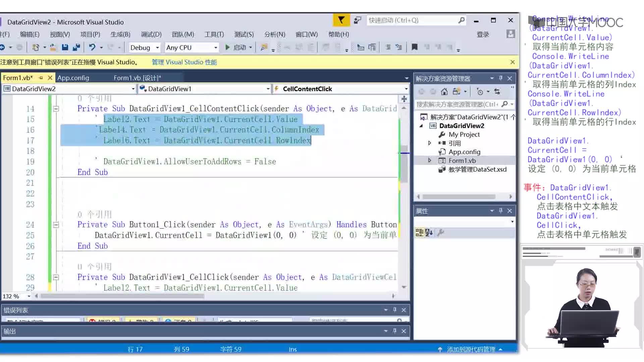Click the New Project toolbar icon

click(36, 47)
